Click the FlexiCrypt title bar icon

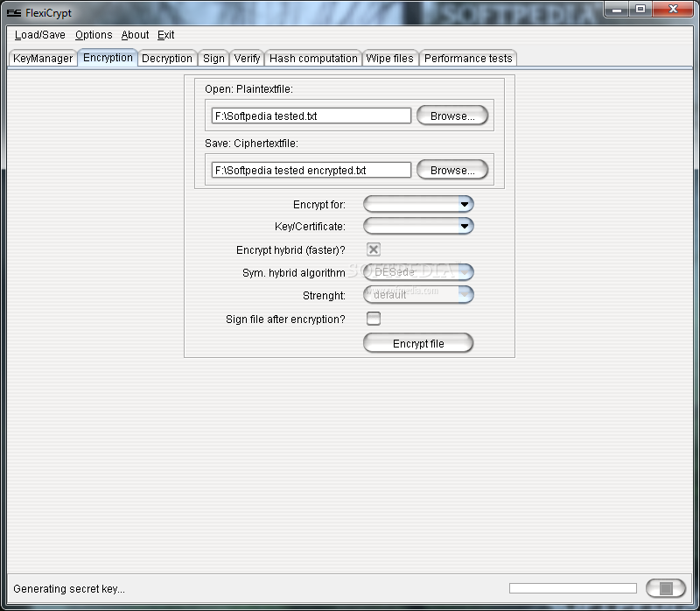point(14,13)
